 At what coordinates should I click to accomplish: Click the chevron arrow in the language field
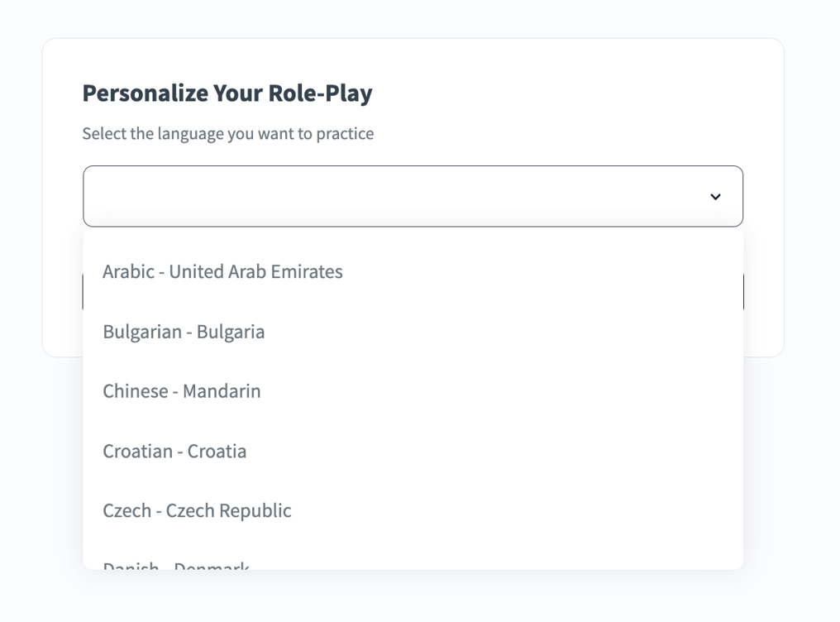coord(715,197)
